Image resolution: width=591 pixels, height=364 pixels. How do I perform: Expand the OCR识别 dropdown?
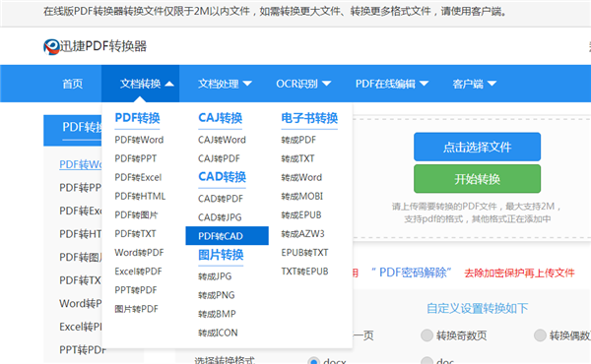pyautogui.click(x=303, y=84)
